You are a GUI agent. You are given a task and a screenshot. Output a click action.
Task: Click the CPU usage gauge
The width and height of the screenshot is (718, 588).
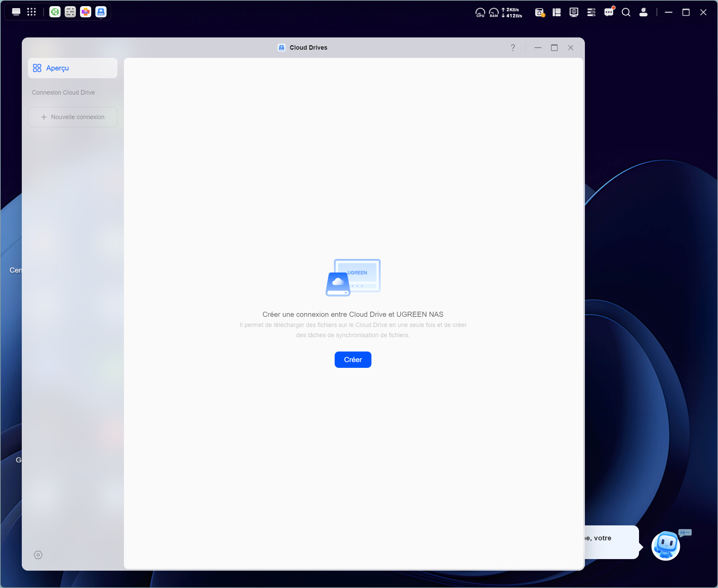point(480,13)
